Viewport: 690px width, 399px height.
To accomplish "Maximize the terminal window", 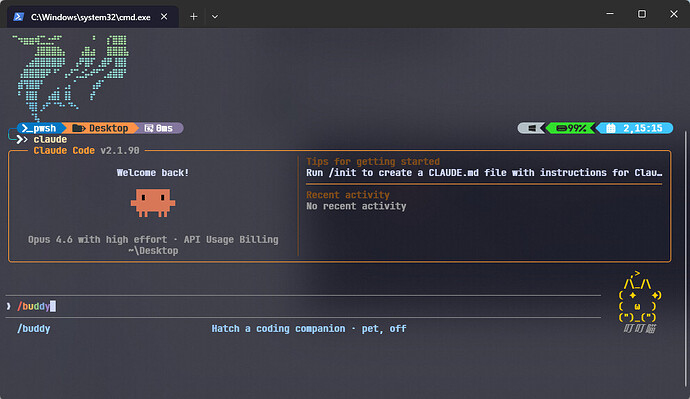I will point(642,14).
